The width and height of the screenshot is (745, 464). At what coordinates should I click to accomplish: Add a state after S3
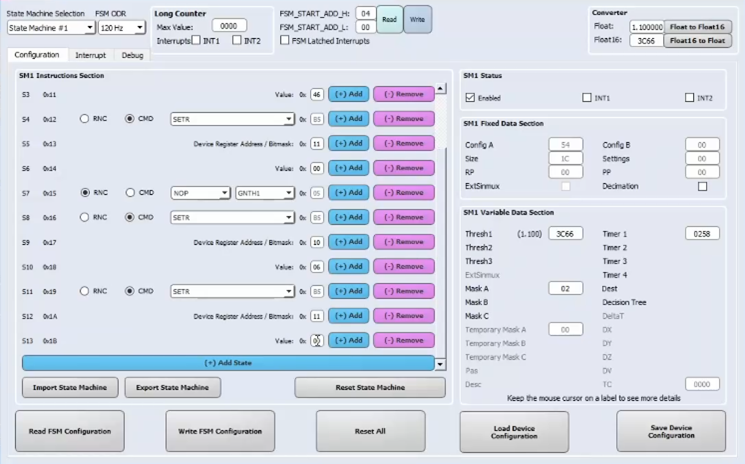[x=349, y=94]
